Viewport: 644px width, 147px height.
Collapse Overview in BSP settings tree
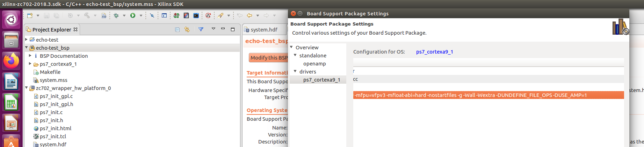point(292,47)
